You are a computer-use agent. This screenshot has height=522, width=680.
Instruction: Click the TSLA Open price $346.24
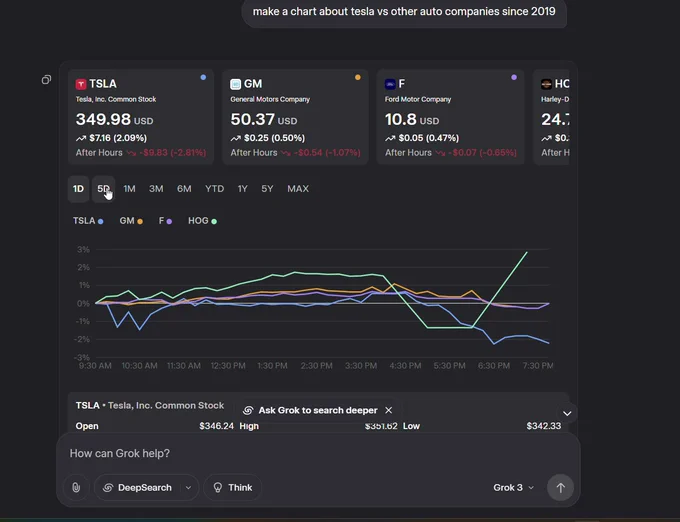pyautogui.click(x=216, y=426)
